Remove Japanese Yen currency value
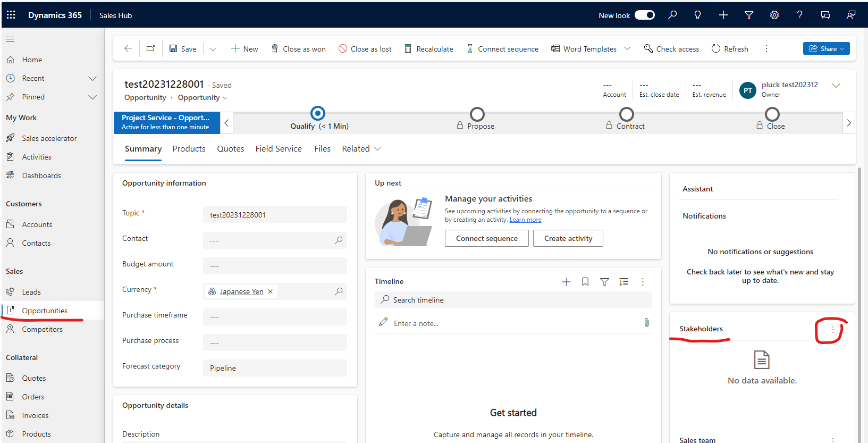The image size is (868, 443). (270, 291)
